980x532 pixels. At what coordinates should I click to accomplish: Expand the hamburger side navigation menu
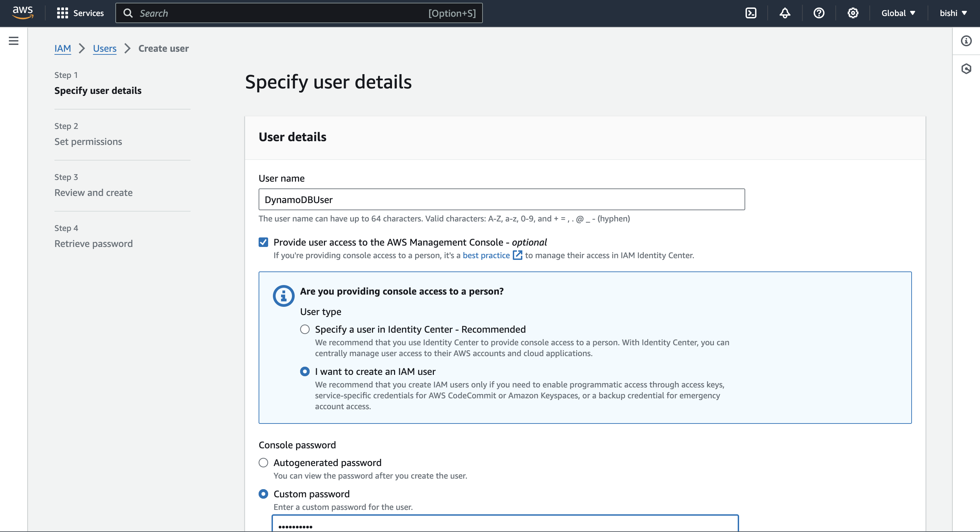tap(14, 41)
